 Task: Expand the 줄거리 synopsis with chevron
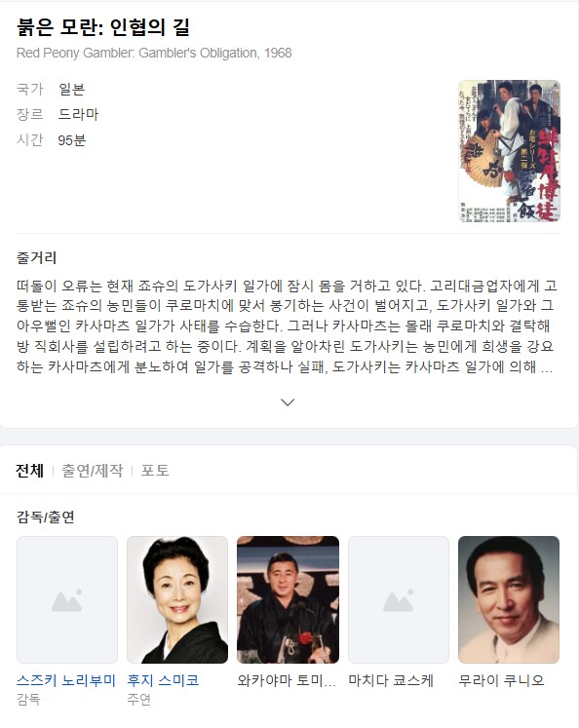tap(288, 402)
